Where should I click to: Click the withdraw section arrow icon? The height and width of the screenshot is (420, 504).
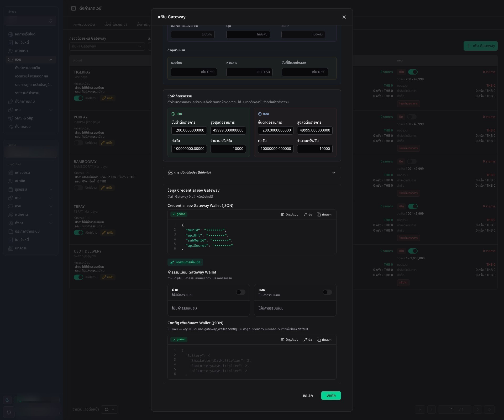[x=260, y=114]
